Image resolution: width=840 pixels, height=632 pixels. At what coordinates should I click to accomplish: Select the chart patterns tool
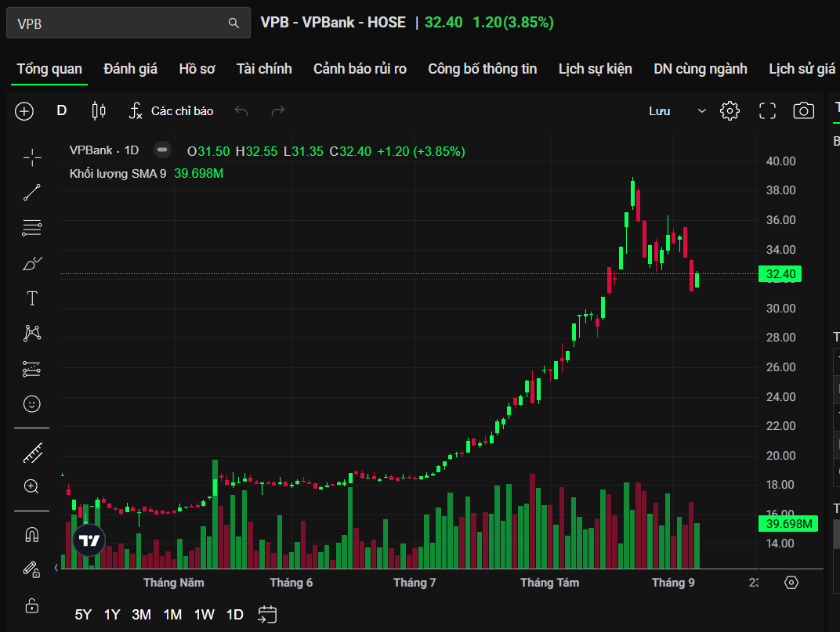tap(32, 333)
